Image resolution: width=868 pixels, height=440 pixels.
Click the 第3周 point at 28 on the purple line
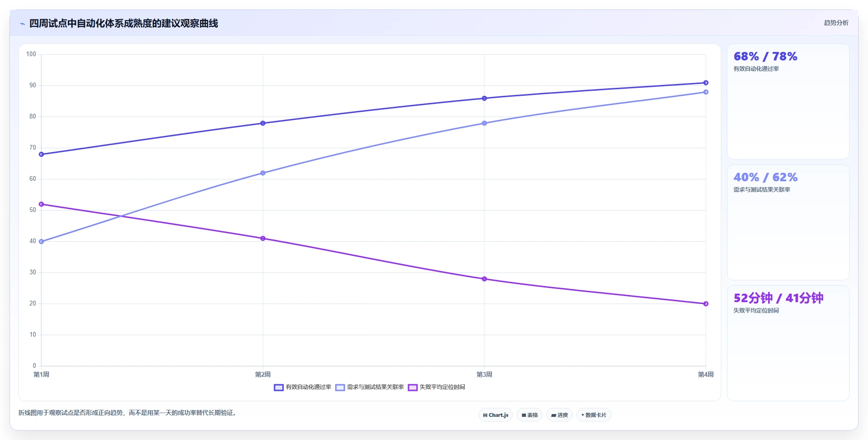pos(484,279)
